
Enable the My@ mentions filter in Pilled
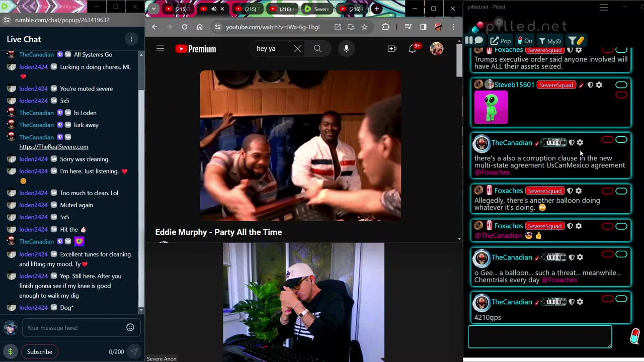(x=550, y=41)
